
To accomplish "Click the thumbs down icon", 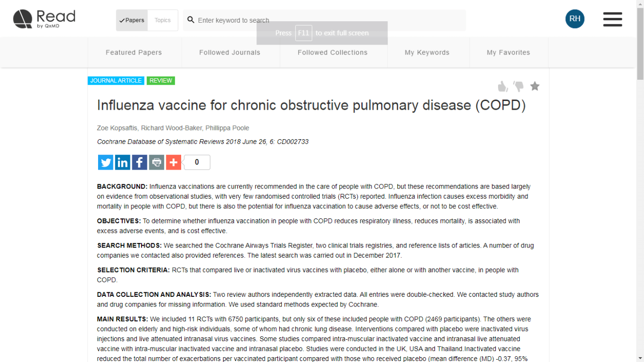I will click(518, 87).
